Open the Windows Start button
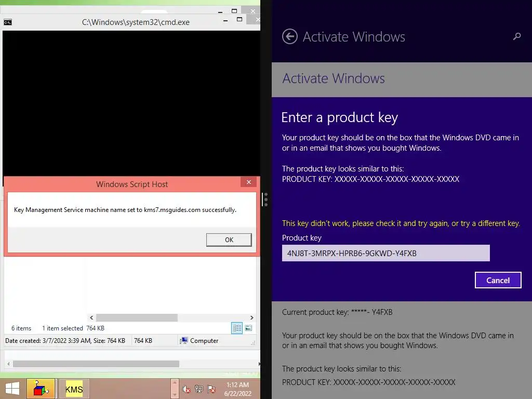Viewport: 532px width, 399px height. 12,389
